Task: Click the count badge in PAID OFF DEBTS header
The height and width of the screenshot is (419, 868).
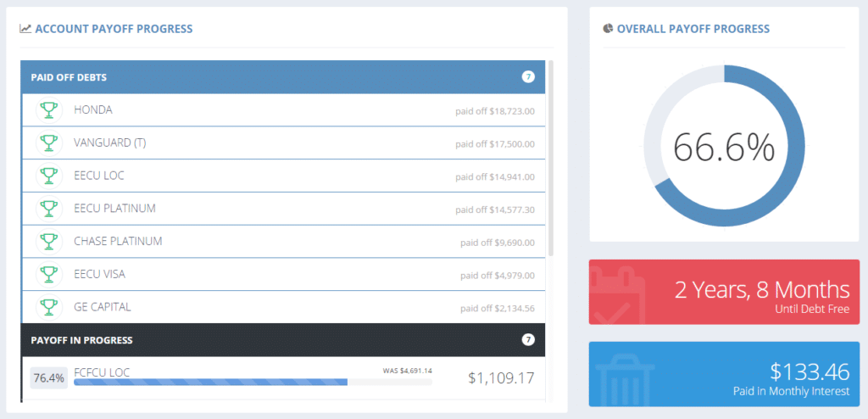Action: tap(528, 77)
